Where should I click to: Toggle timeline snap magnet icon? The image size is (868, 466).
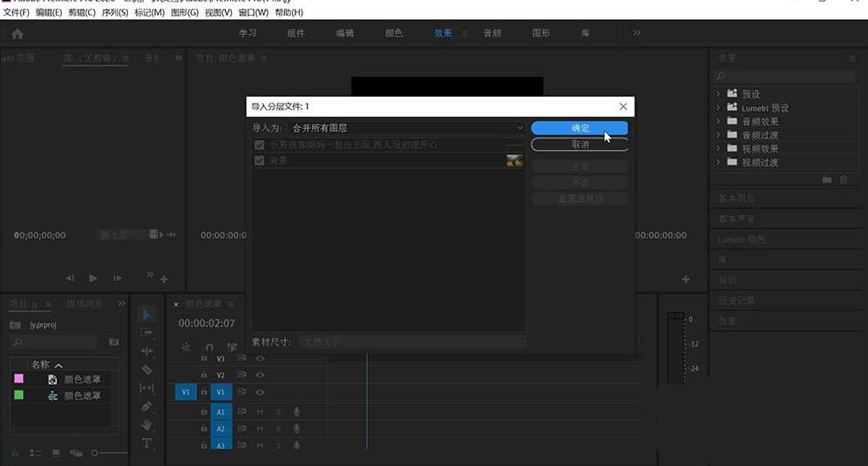209,347
